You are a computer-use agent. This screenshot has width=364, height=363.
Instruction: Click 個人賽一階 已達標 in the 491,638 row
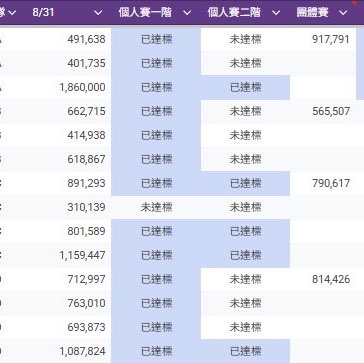tap(156, 39)
